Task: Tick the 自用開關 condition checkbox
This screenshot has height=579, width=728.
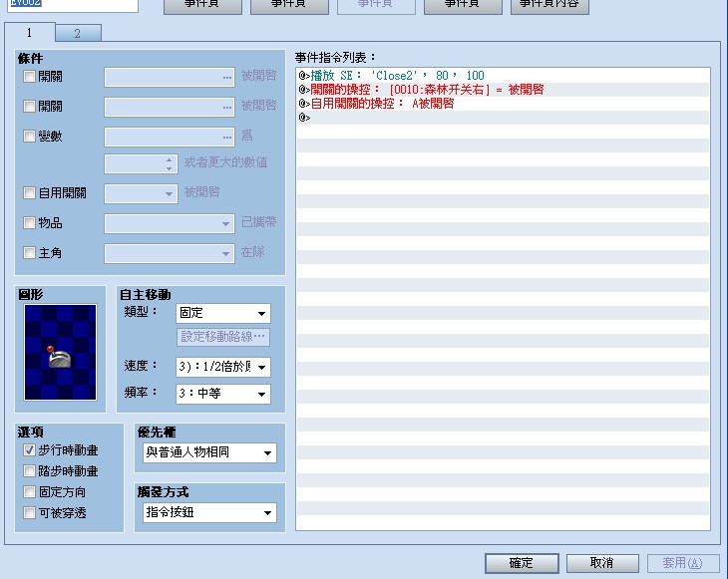Action: (x=29, y=192)
